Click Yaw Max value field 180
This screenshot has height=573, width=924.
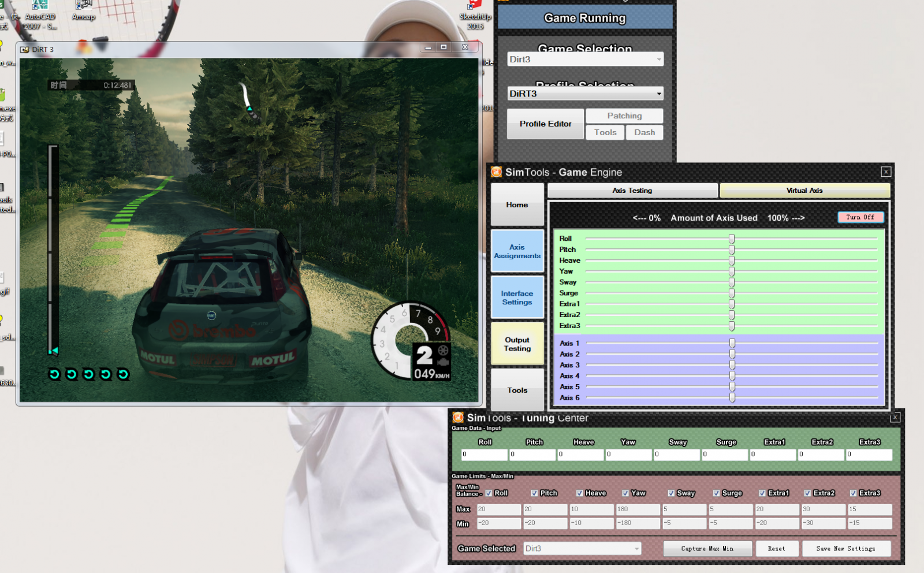pyautogui.click(x=638, y=509)
